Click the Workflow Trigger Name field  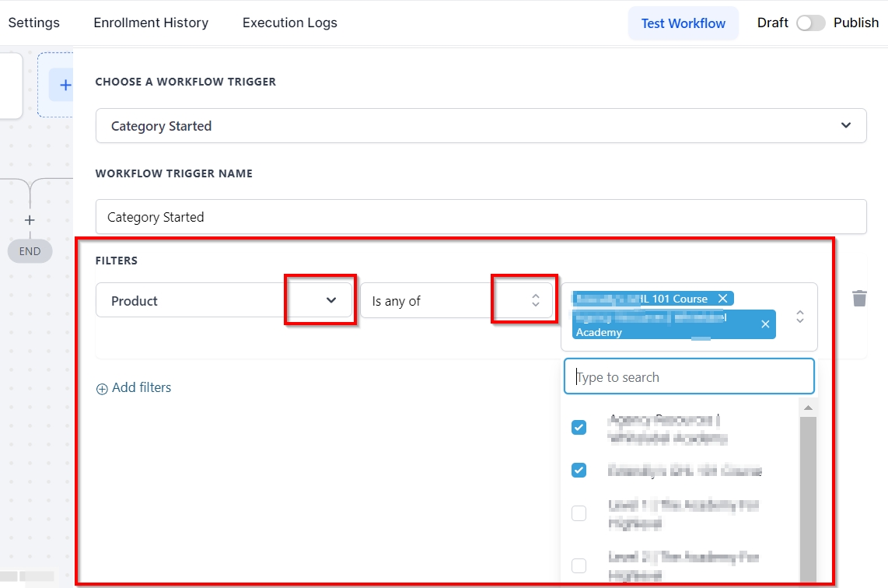(481, 217)
